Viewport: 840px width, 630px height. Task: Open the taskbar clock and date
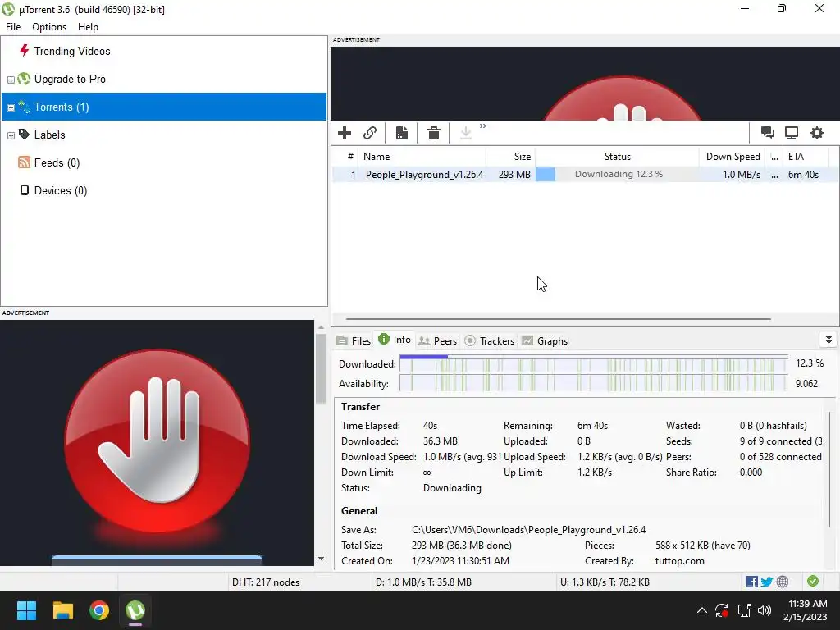tap(806, 610)
